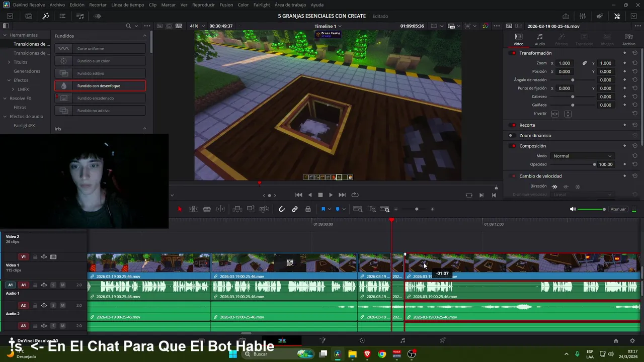Viewport: 644px width, 362px height.
Task: Click the Detail Zoom timeline icon
Action: coord(372,209)
